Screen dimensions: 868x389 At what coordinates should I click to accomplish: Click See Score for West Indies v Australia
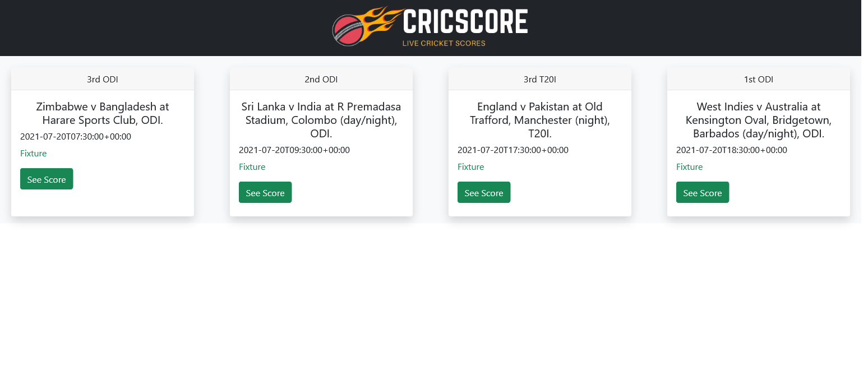703,192
